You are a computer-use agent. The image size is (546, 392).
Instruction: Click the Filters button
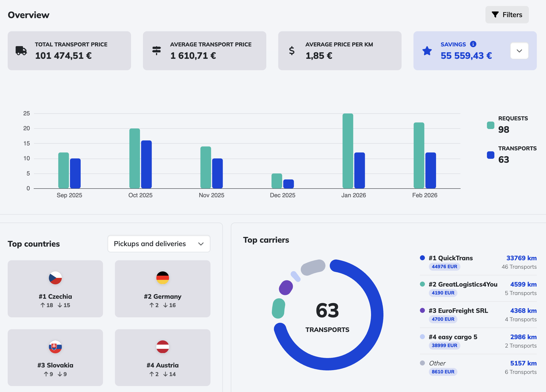click(x=507, y=15)
